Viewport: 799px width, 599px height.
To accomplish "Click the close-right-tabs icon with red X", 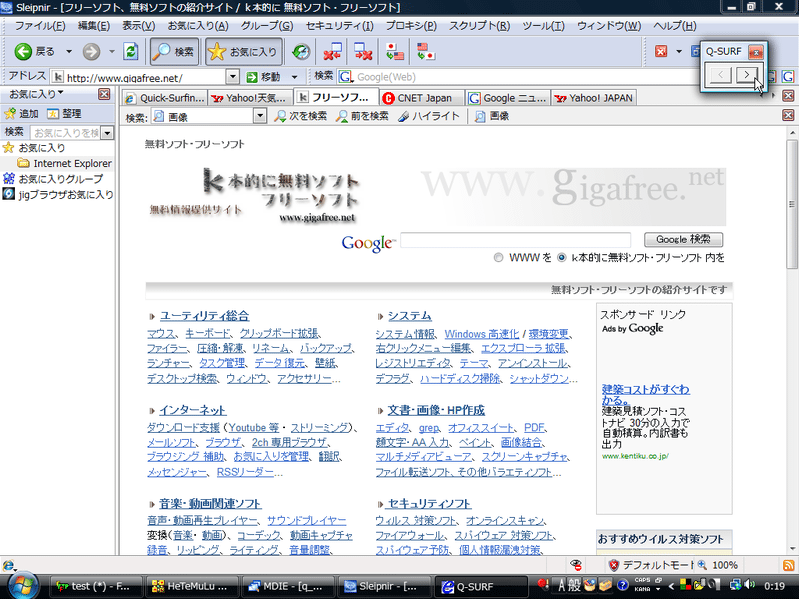I will tap(363, 51).
